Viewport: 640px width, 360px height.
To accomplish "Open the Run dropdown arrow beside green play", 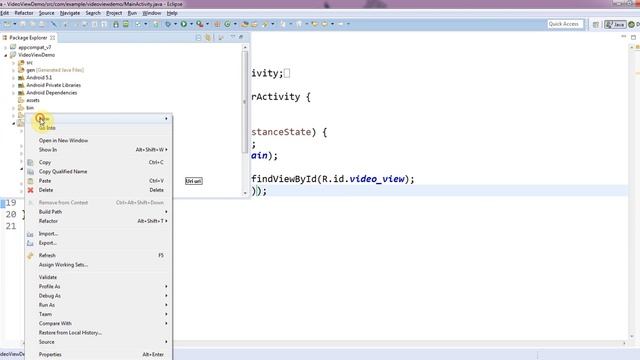I will pos(191,24).
